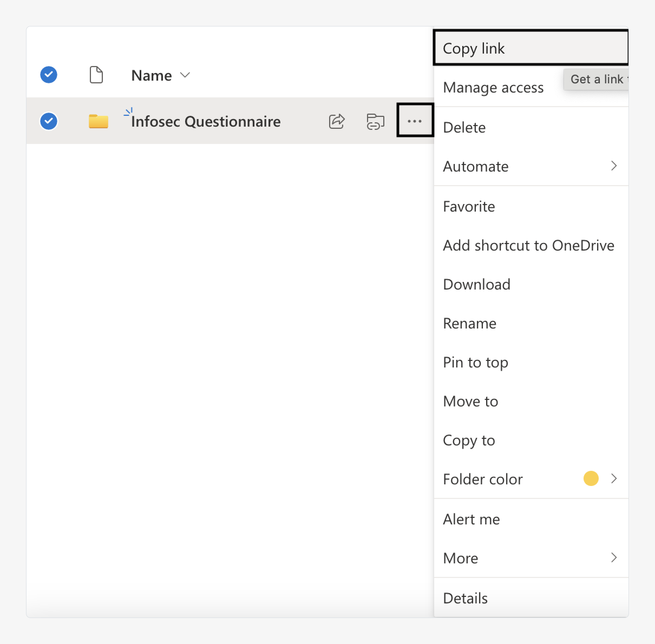Click the file type column header icon
655x644 pixels.
point(96,75)
